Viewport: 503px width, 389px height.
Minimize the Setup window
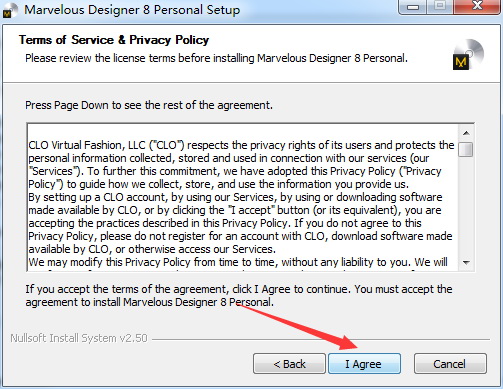[x=413, y=7]
